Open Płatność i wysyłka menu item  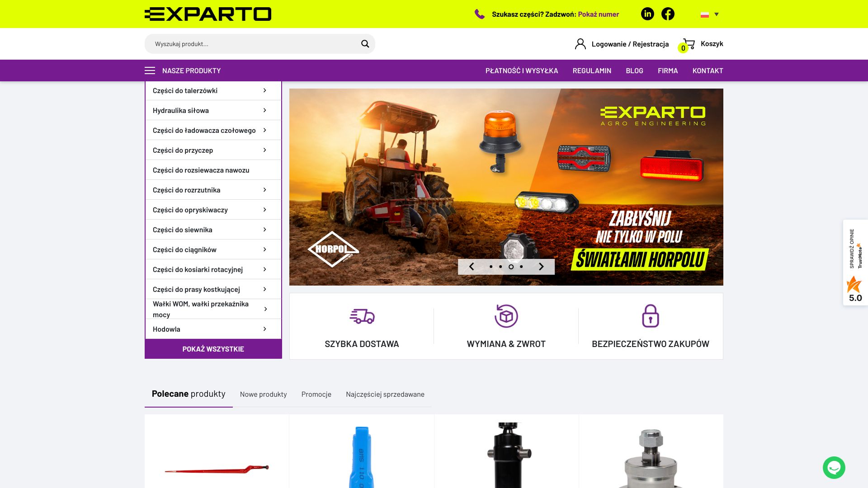pyautogui.click(x=522, y=70)
